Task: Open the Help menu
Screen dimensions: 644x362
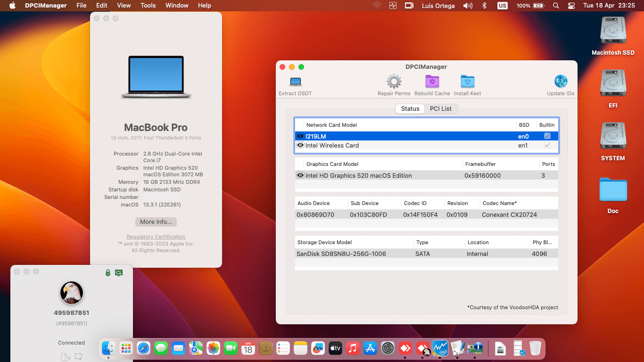Action: 205,6
